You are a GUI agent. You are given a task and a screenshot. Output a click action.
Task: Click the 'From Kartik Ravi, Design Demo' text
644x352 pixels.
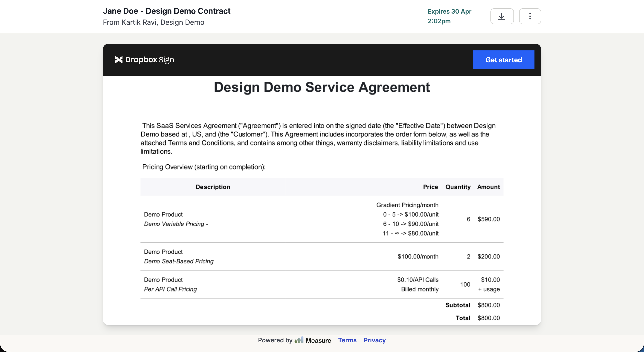[x=154, y=22]
